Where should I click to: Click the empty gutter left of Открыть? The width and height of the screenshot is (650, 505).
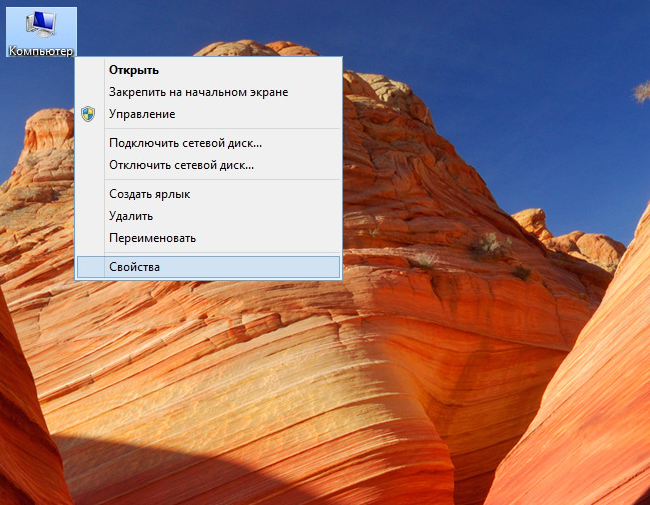(x=90, y=70)
